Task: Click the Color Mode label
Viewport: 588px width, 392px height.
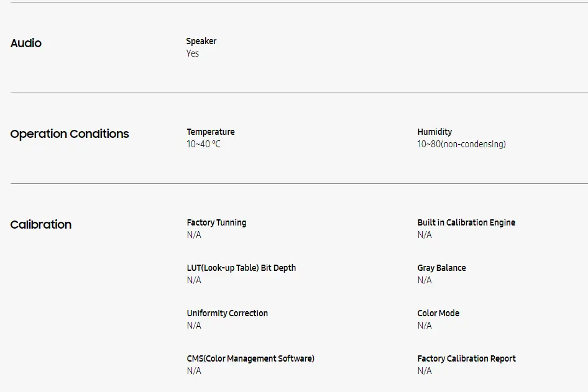Action: pyautogui.click(x=438, y=313)
